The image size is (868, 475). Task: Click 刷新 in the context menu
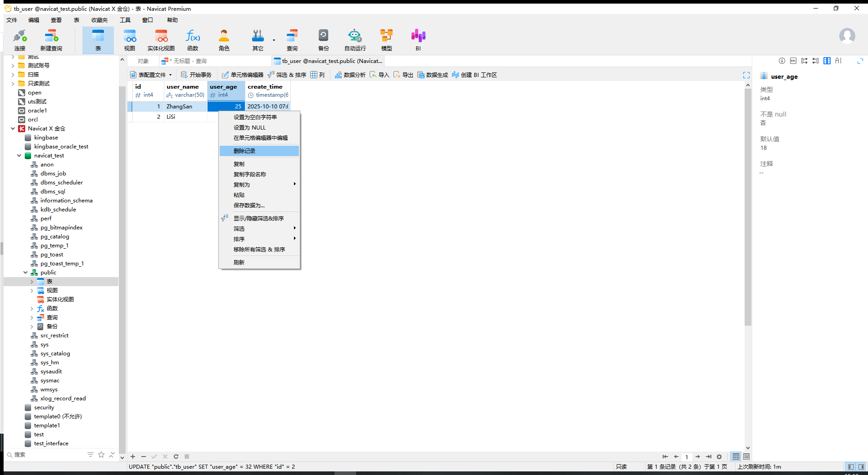pos(259,263)
